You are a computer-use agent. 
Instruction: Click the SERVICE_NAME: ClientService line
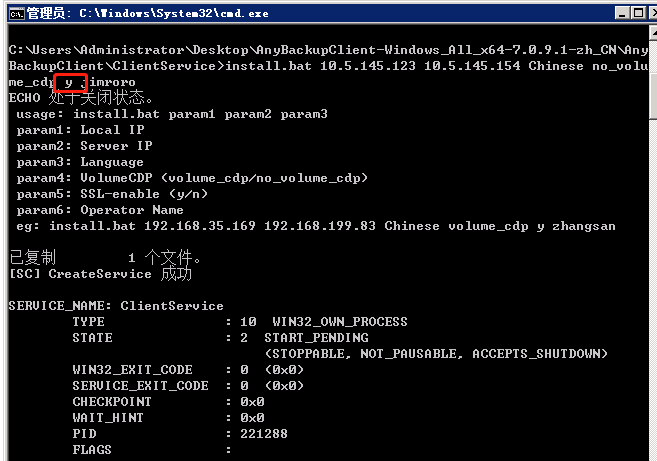click(116, 306)
